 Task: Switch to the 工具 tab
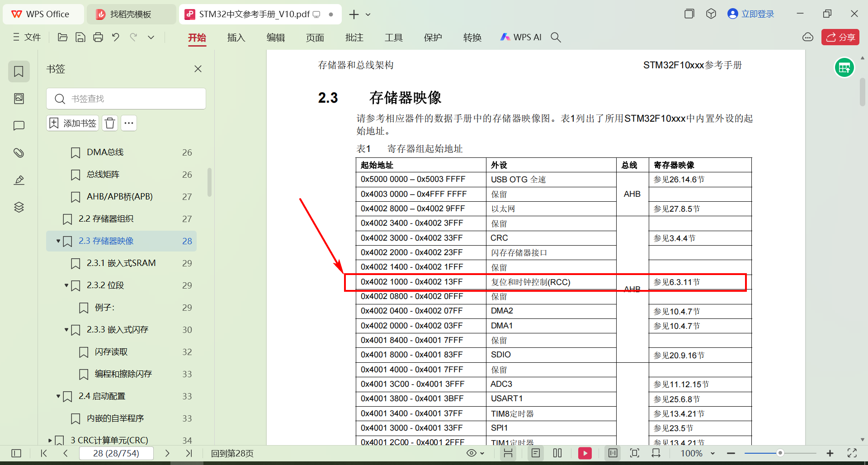(393, 37)
